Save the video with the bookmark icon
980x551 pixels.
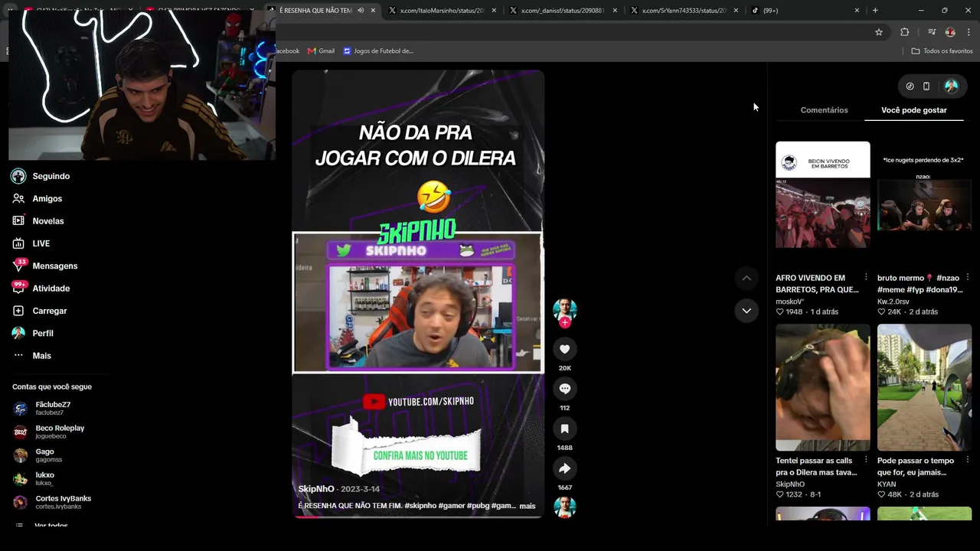click(565, 429)
